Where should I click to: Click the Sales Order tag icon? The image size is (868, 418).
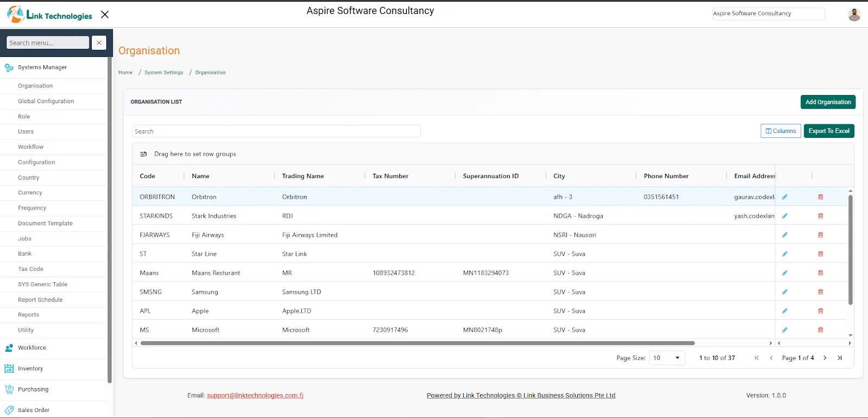click(9, 410)
